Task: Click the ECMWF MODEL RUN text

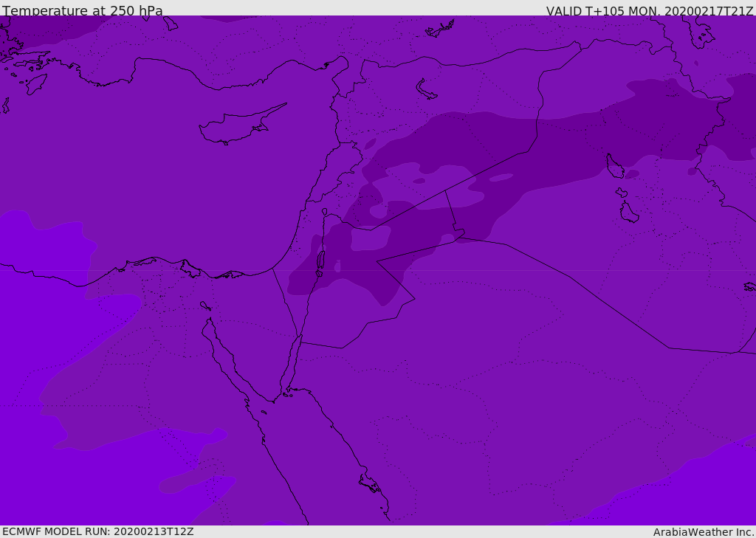Action: [x=98, y=532]
